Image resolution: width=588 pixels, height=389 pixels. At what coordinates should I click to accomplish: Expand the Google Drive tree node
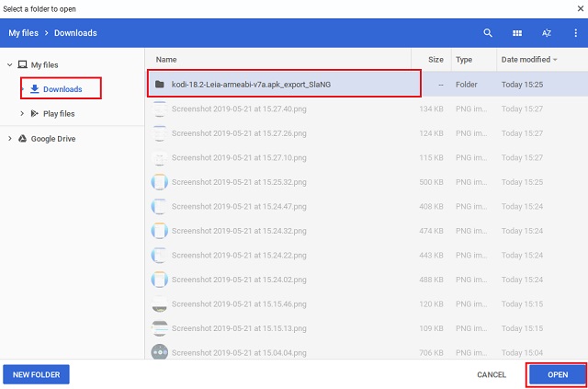tap(10, 139)
